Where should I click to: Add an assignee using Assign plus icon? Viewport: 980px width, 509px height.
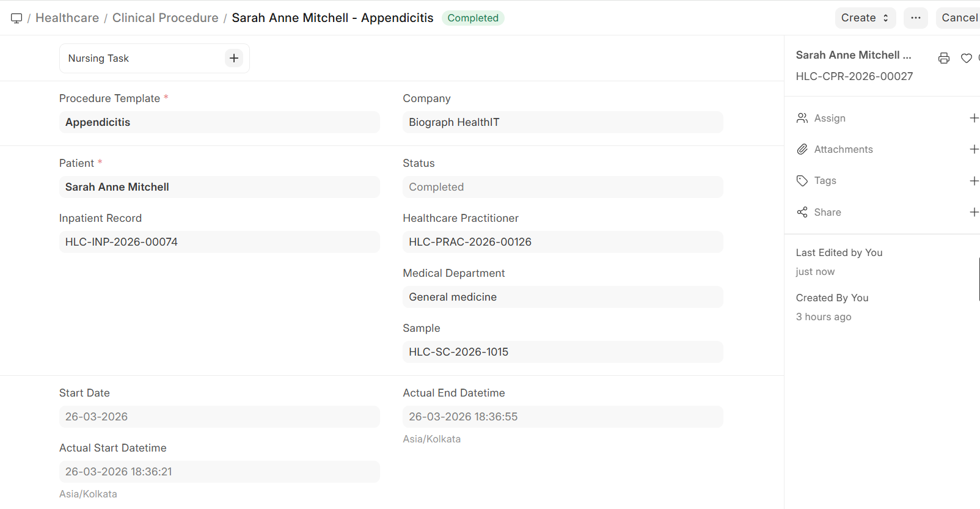pyautogui.click(x=973, y=118)
